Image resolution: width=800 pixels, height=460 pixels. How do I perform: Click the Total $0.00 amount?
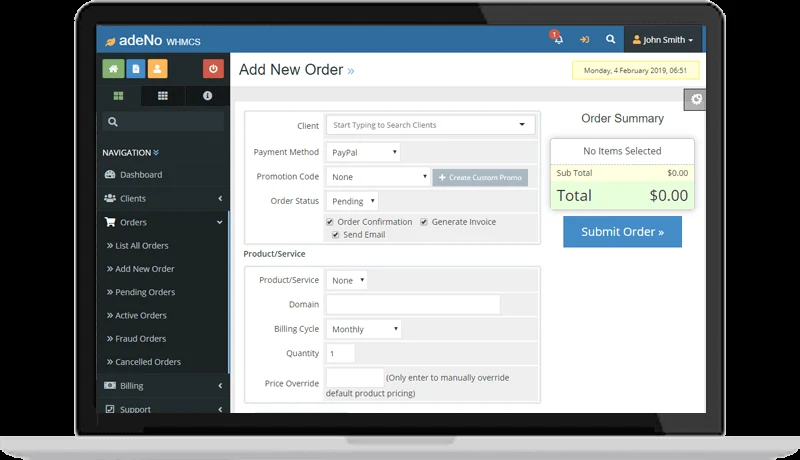(x=668, y=195)
